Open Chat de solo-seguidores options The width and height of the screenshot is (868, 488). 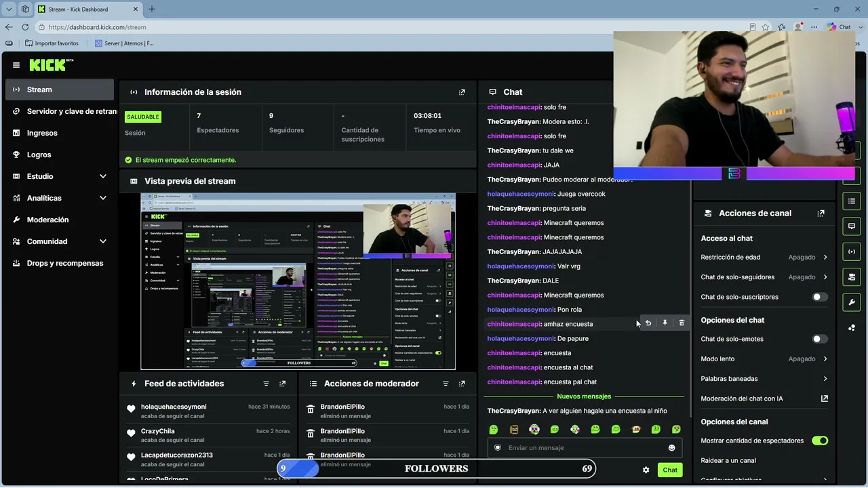click(x=764, y=277)
